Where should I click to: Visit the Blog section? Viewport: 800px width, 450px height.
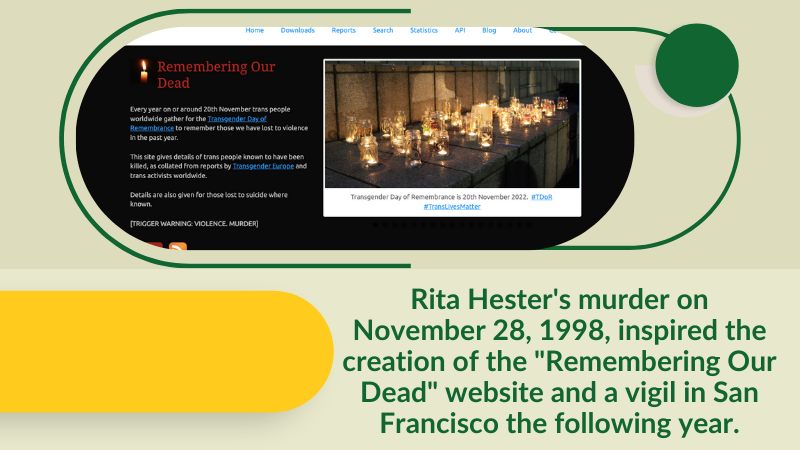tap(489, 30)
